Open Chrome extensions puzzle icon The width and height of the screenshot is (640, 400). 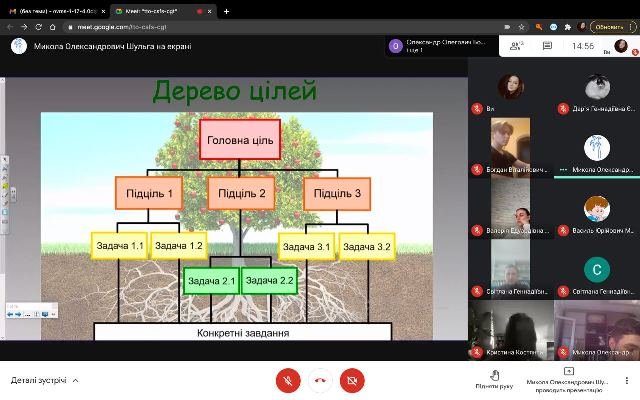[x=567, y=27]
